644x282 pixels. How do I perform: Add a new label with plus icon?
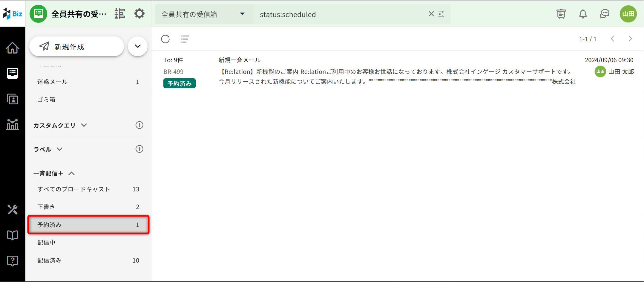coord(139,149)
